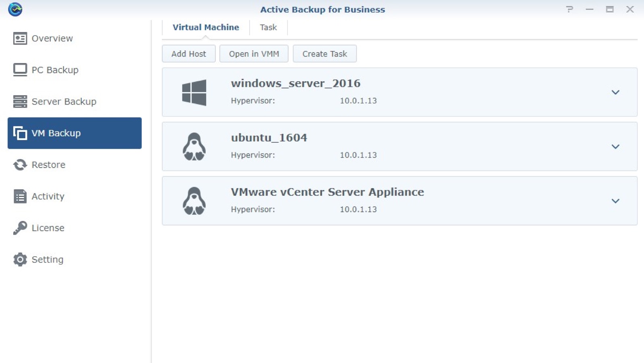Viewport: 644px width, 363px height.
Task: Click the License key icon
Action: pyautogui.click(x=20, y=228)
